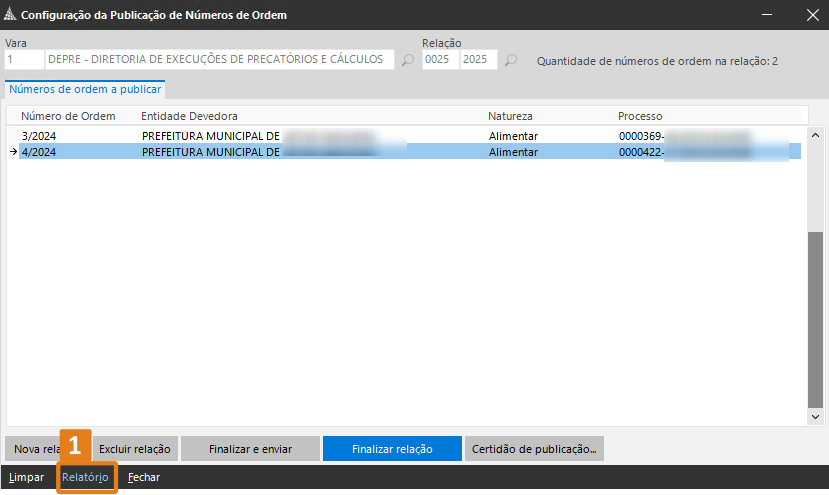Click the vertical scrollbar thumb
829x495 pixels.
click(x=815, y=319)
